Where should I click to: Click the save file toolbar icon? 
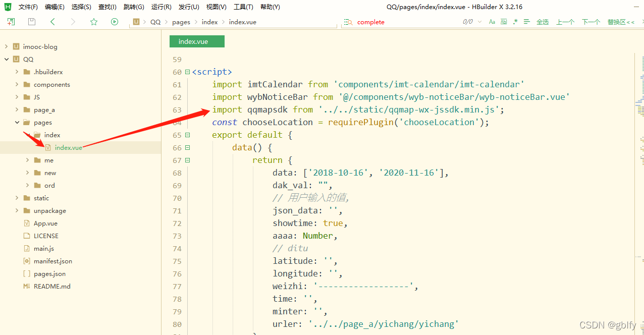(x=32, y=22)
